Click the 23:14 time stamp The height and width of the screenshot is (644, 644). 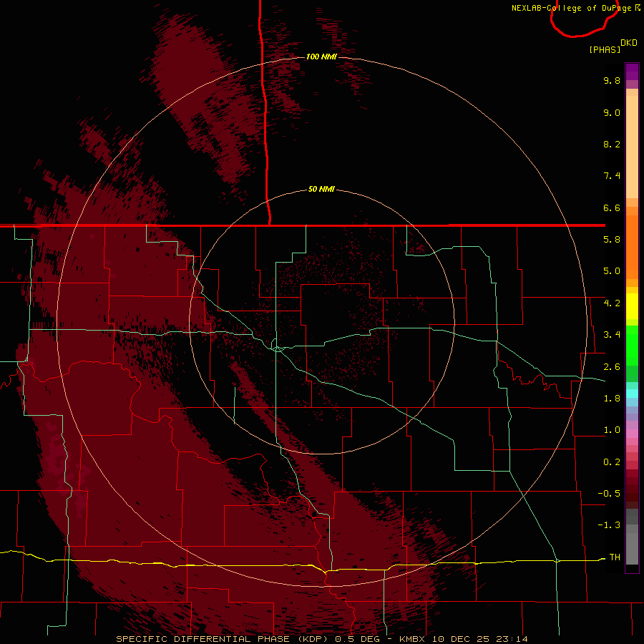[x=511, y=639]
